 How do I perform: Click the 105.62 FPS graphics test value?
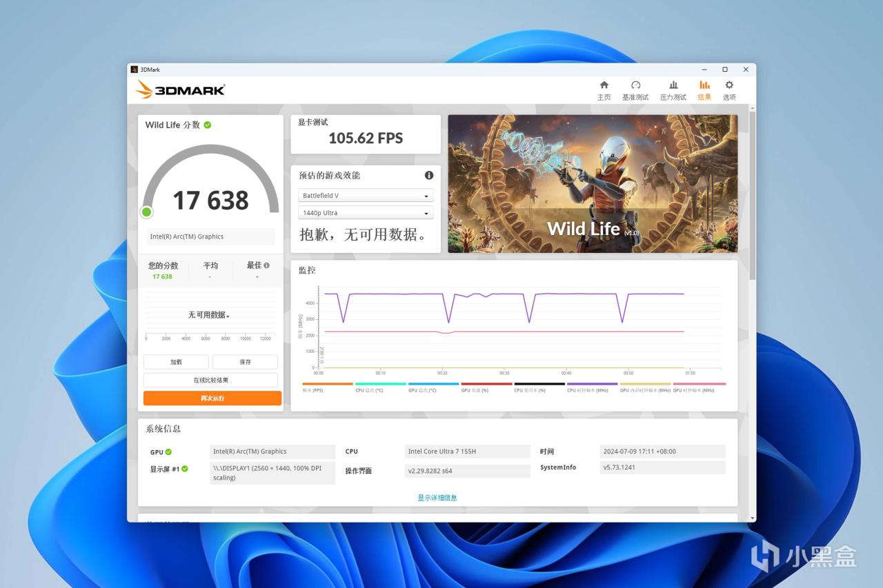pos(366,138)
